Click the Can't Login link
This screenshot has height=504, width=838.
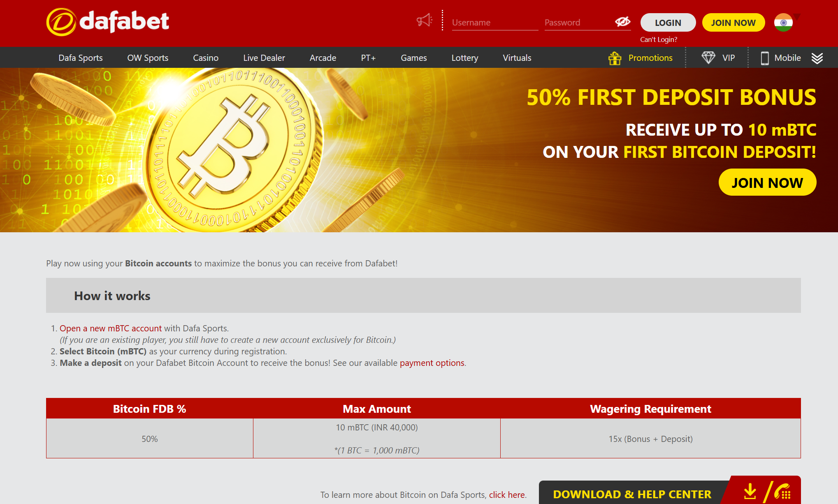(x=658, y=39)
